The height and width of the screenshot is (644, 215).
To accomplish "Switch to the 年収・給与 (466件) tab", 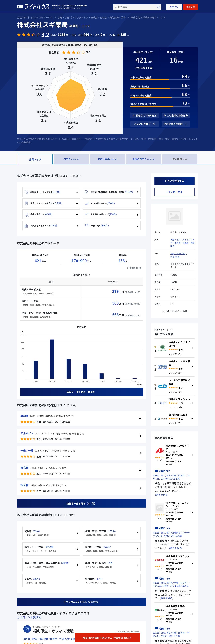I will [x=107, y=159].
